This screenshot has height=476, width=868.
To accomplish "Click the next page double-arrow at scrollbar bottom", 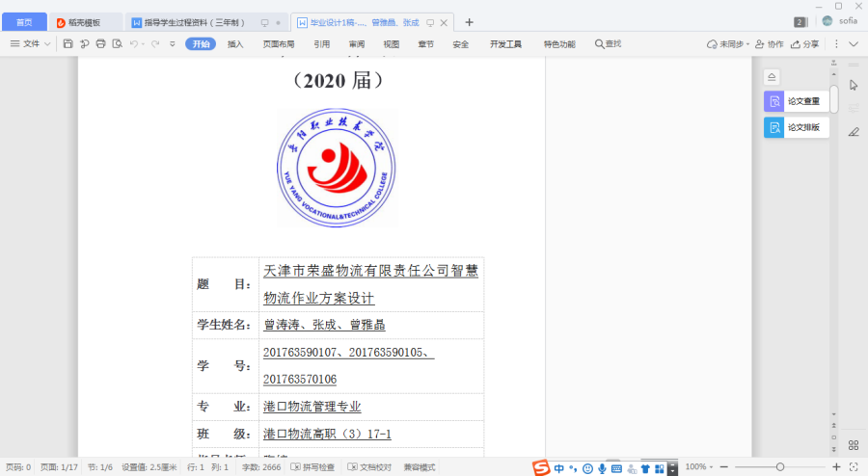I will [x=833, y=449].
